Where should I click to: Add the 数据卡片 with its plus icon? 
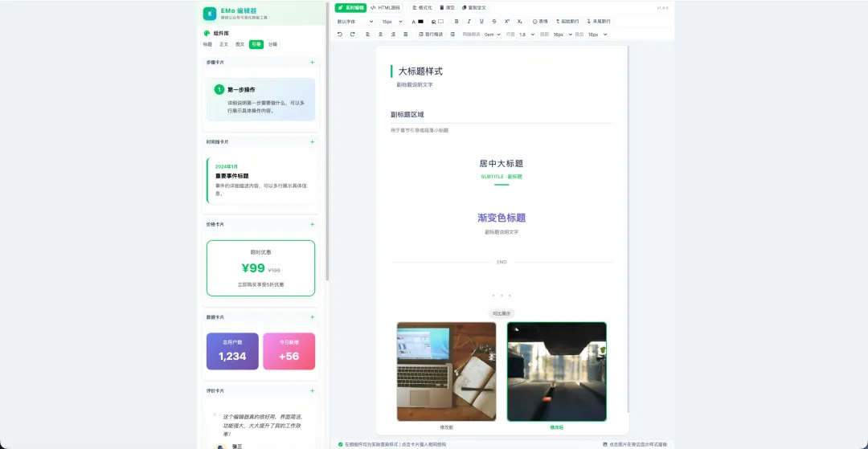[312, 317]
